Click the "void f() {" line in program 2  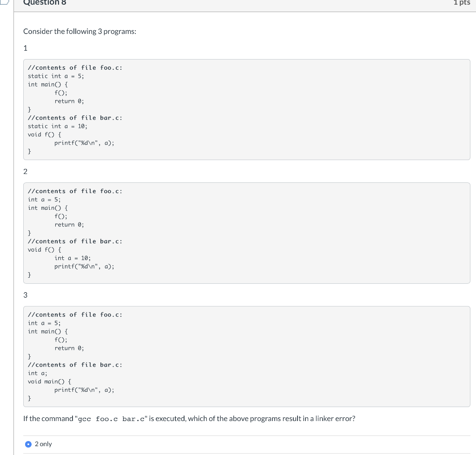click(x=45, y=249)
